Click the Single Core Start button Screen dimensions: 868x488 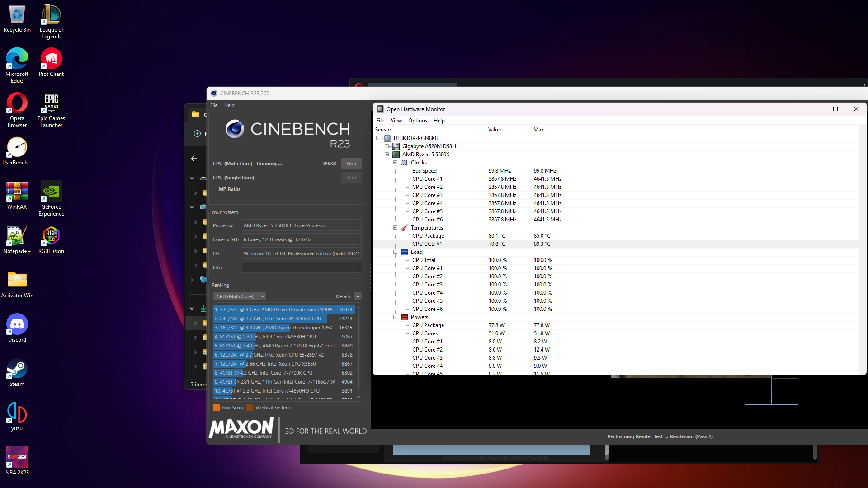click(351, 178)
